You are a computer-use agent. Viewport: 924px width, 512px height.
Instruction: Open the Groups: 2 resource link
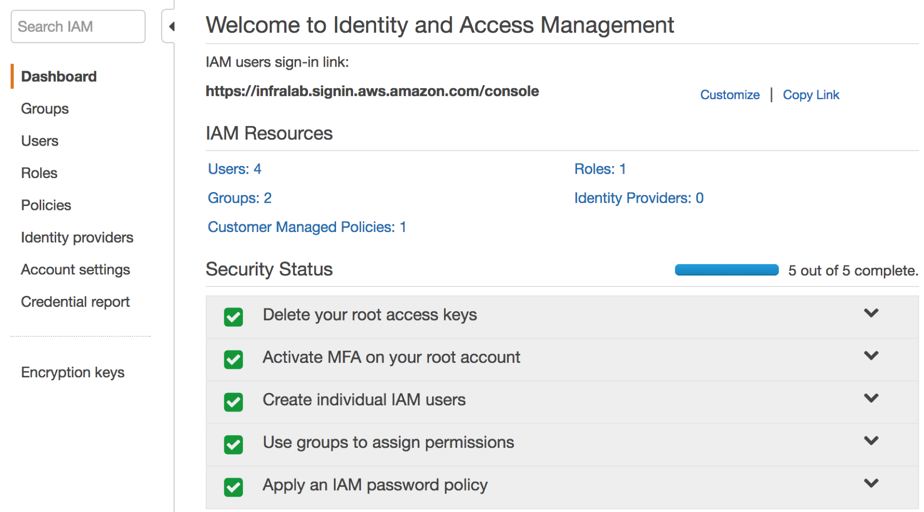(x=240, y=198)
